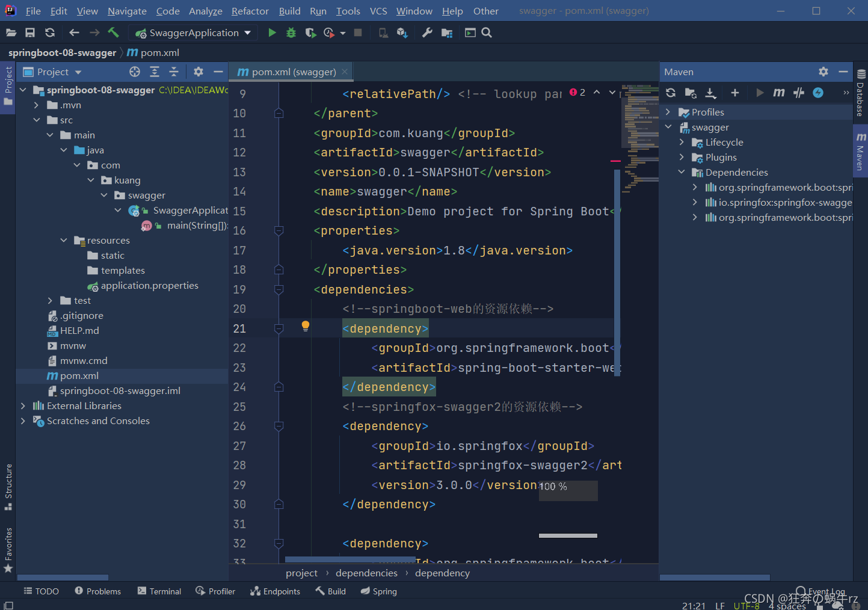Click dependencies in the breadcrumb bar
The height and width of the screenshot is (610, 868).
tap(366, 573)
